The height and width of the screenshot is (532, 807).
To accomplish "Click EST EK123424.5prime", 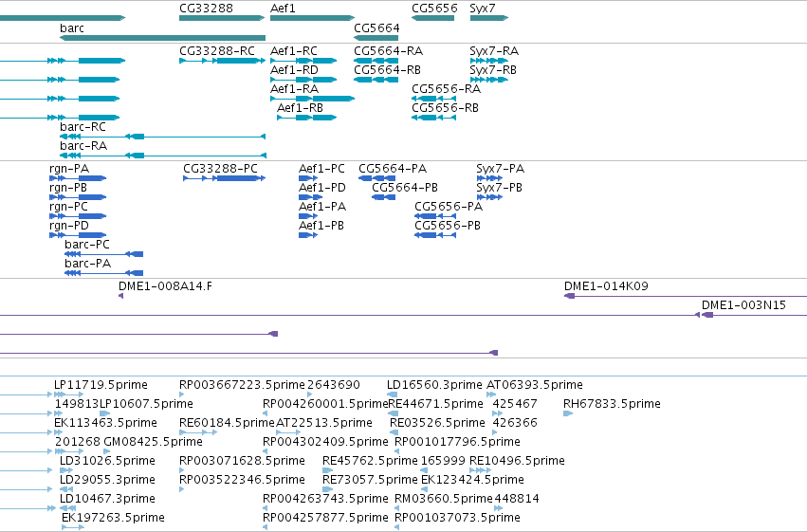I will point(425,490).
